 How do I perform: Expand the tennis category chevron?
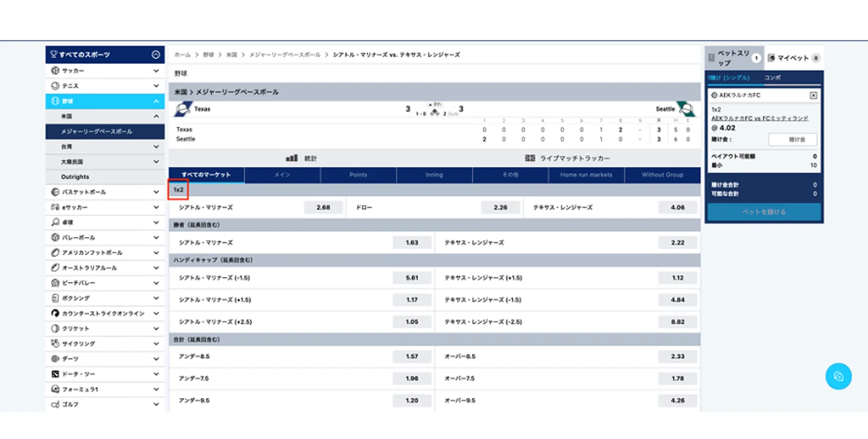click(x=156, y=86)
